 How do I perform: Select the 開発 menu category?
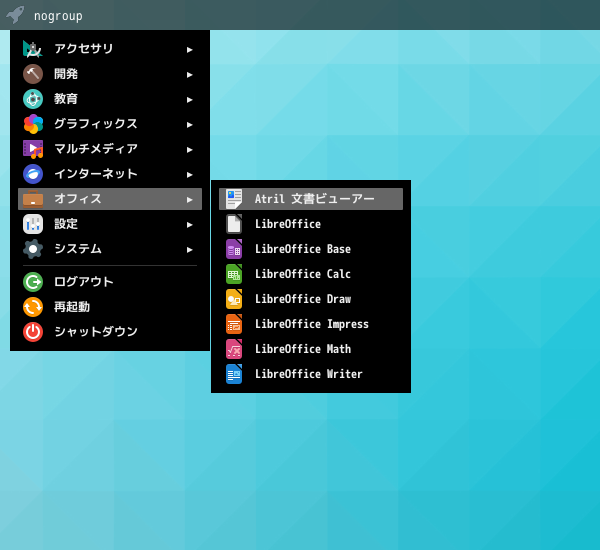pos(110,74)
